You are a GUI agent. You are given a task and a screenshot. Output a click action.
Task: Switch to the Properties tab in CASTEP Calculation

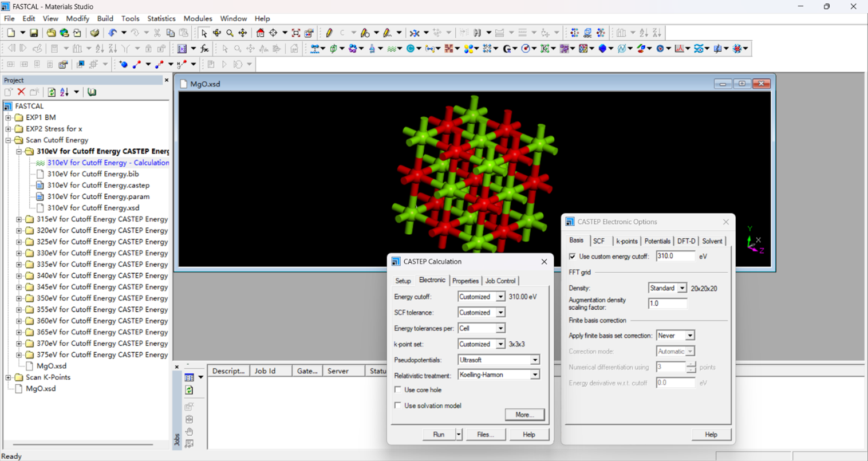point(465,281)
